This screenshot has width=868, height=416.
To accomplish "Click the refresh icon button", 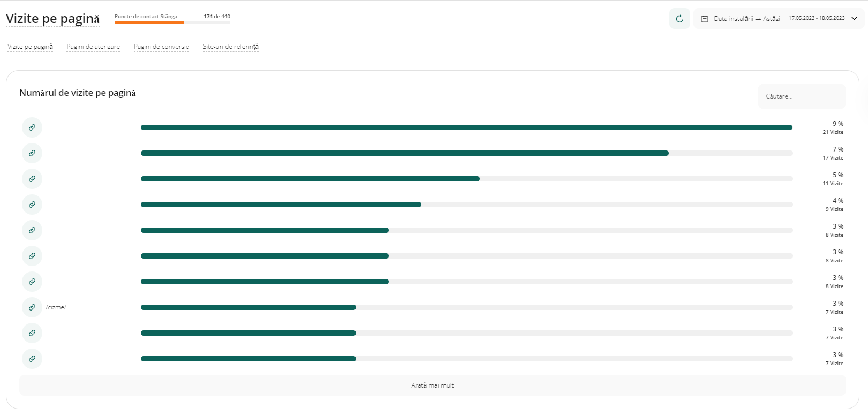I will (x=680, y=19).
